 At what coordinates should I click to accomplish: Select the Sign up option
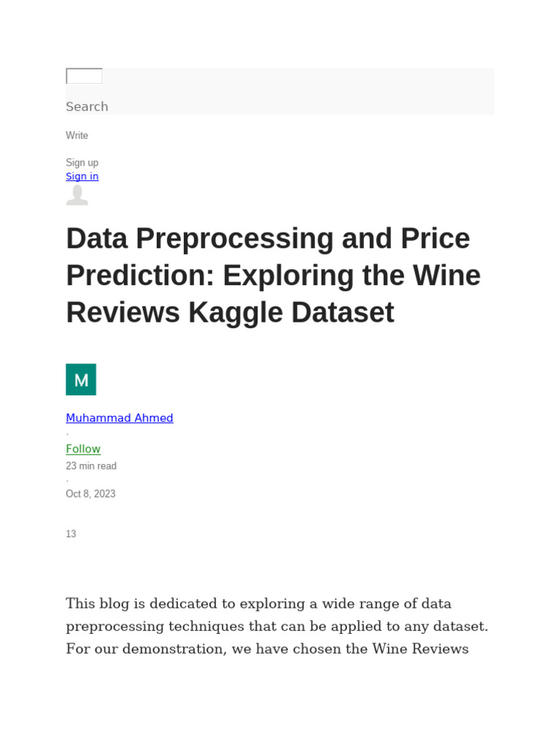(82, 163)
